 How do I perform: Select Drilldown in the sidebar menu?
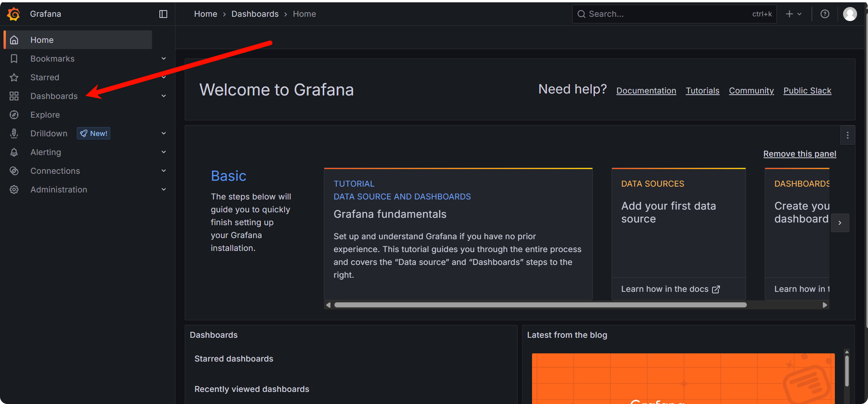click(49, 133)
